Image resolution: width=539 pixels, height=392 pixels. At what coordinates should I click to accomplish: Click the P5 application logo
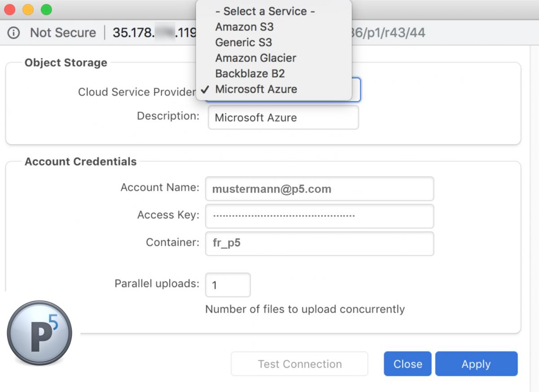40,333
